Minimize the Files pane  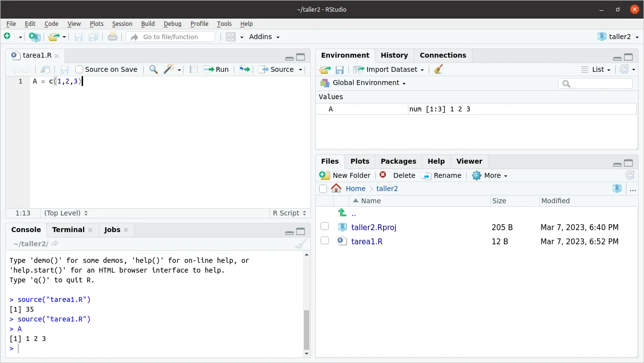(x=617, y=164)
